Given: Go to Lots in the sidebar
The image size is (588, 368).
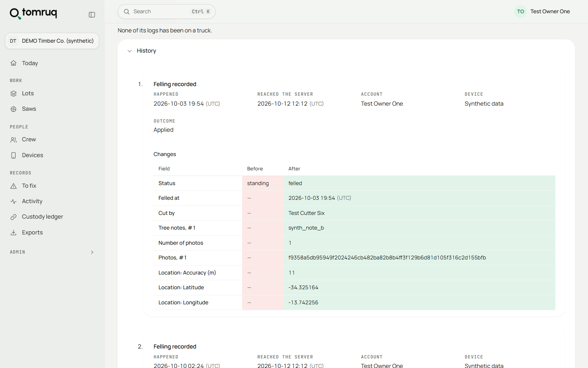Looking at the screenshot, I should (52, 93).
